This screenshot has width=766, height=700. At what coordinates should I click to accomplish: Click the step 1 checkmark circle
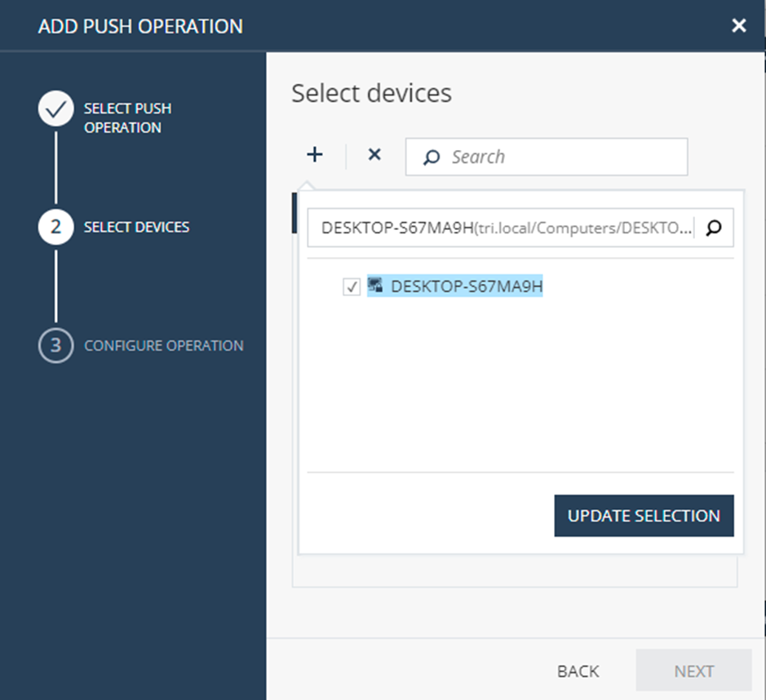tap(56, 109)
